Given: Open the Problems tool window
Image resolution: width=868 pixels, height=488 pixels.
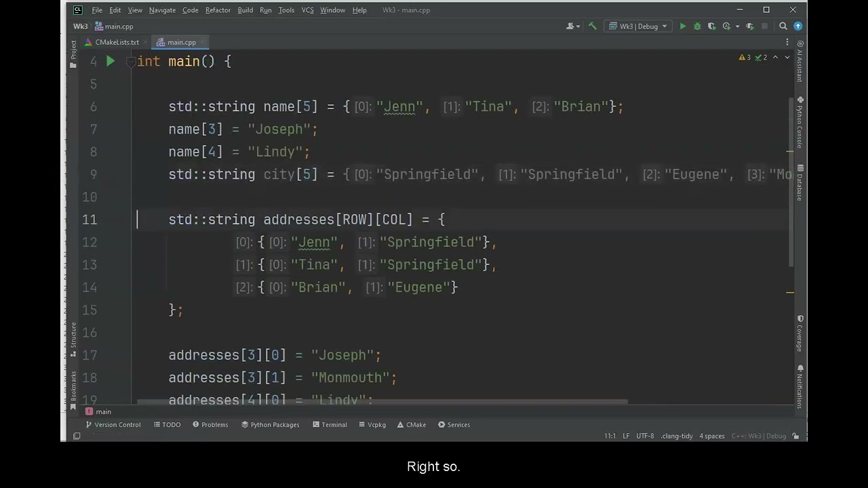Looking at the screenshot, I should click(x=210, y=425).
